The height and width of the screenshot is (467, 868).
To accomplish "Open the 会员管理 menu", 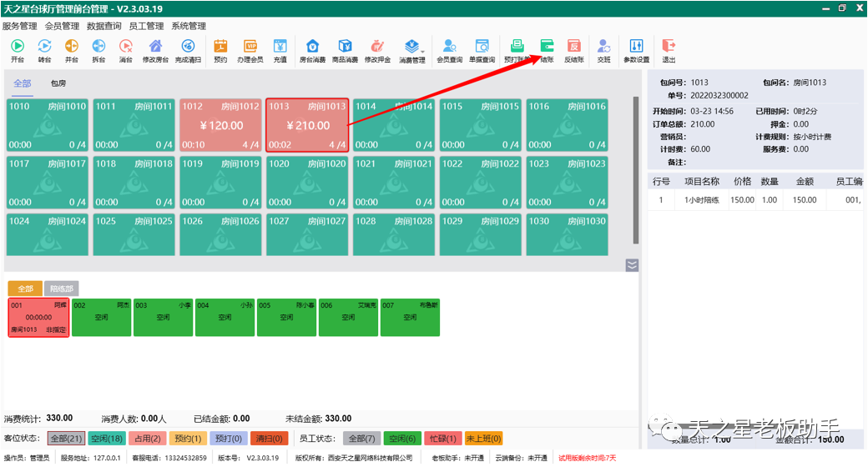I will 62,26.
